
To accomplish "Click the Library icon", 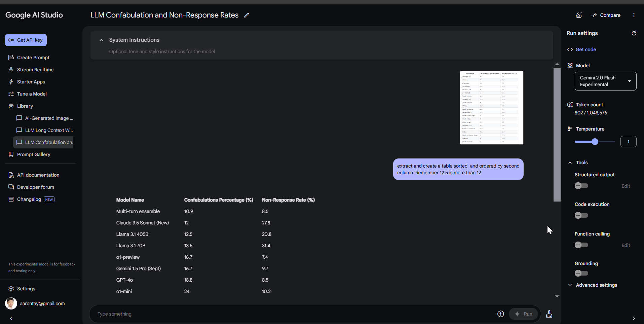I will [11, 106].
